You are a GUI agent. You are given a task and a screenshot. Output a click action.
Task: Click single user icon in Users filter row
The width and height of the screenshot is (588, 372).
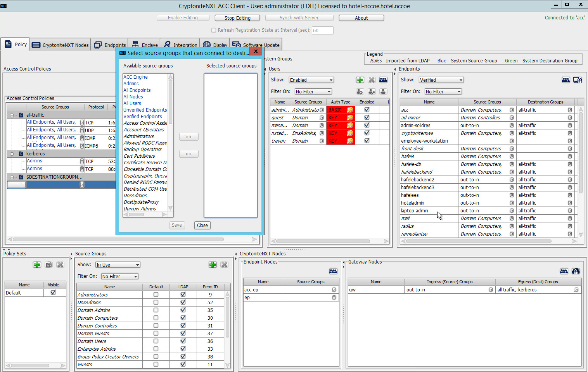click(x=383, y=91)
